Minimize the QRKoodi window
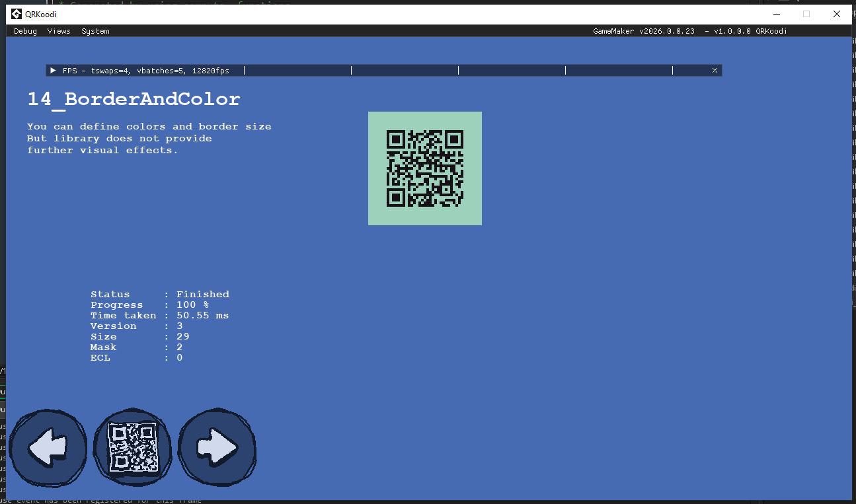Viewport: 856px width, 504px height. pyautogui.click(x=775, y=14)
